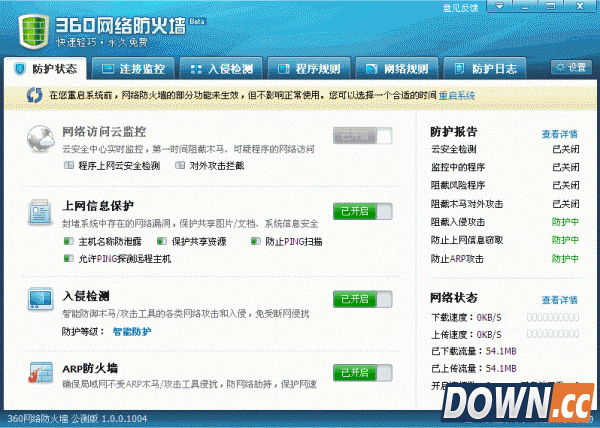Open 查看详情 beside 防护报告
The height and width of the screenshot is (428, 600).
pyautogui.click(x=559, y=133)
